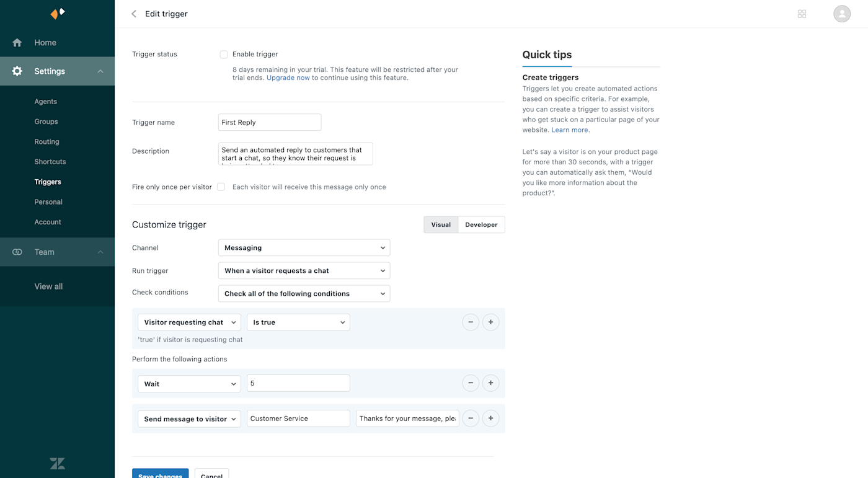The height and width of the screenshot is (478, 868).
Task: Go back using the arrow beside Edit trigger
Action: [x=134, y=14]
